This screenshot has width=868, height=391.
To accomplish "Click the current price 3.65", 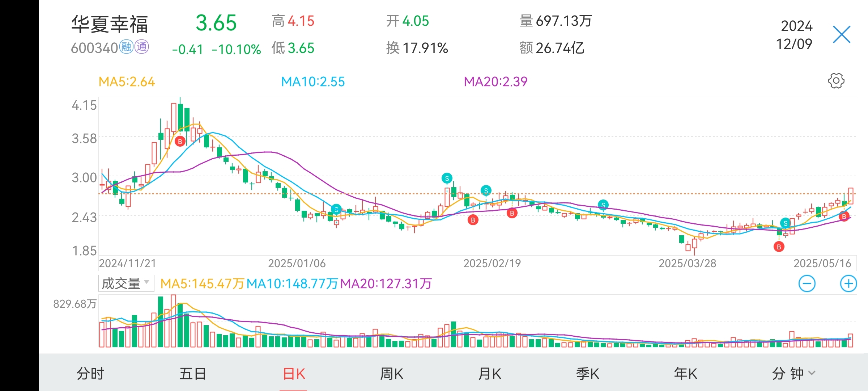I will (216, 23).
